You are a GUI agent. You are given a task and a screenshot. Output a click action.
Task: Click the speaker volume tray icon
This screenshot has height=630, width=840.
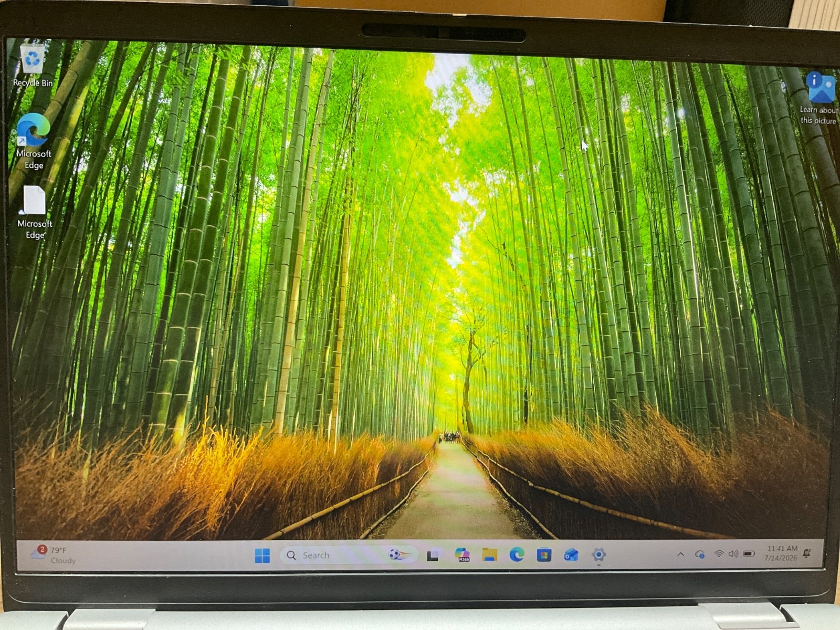click(733, 554)
